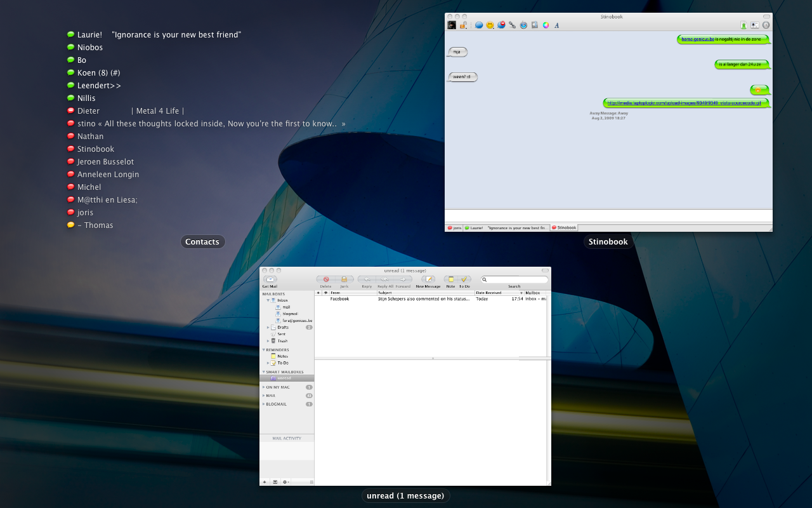Image resolution: width=812 pixels, height=508 pixels.
Task: Open the aptoplogic.com image link in chat
Action: coord(686,103)
